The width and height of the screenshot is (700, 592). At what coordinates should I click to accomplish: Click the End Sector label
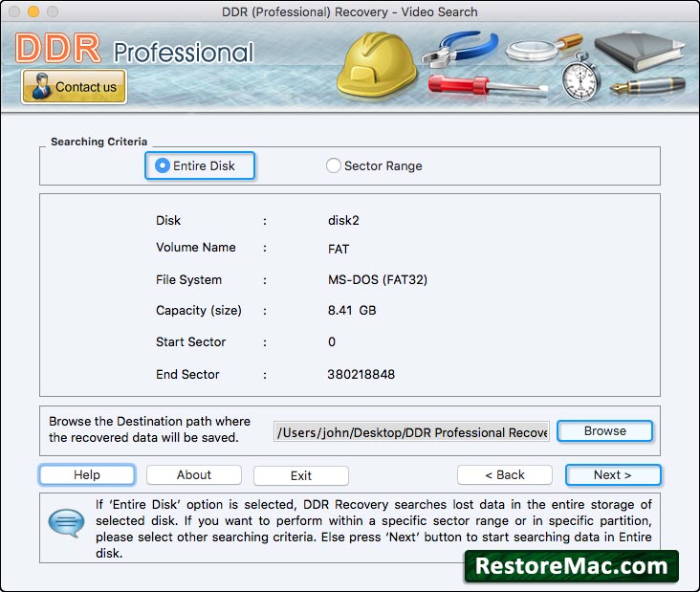tap(187, 374)
